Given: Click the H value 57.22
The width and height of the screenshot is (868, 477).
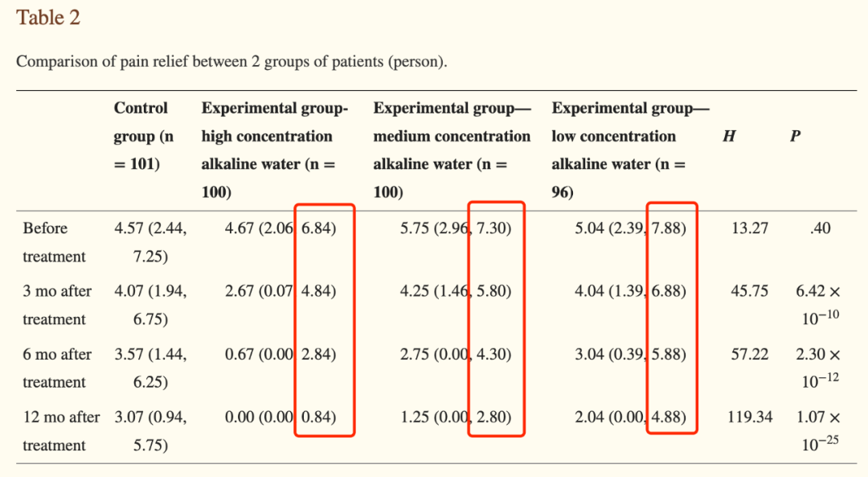Looking at the screenshot, I should click(750, 354).
